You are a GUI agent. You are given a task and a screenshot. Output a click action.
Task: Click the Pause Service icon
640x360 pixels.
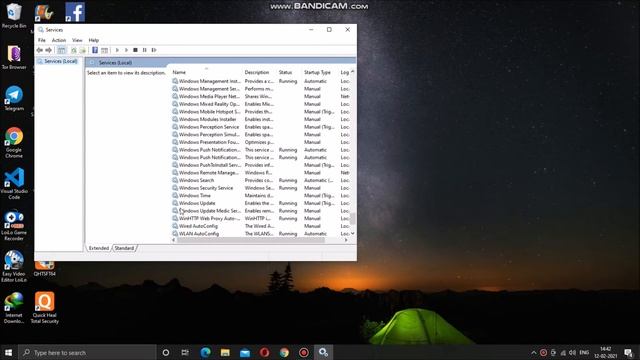pyautogui.click(x=144, y=50)
